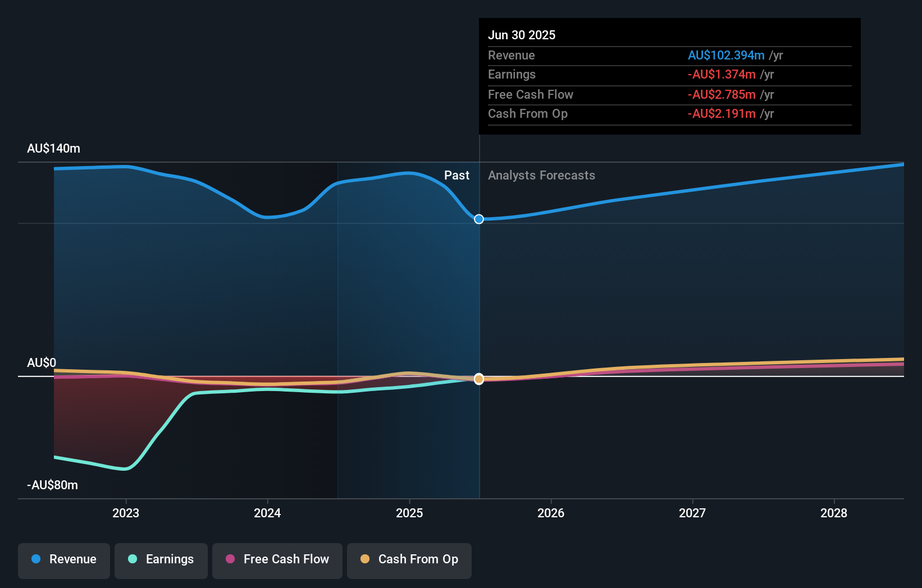This screenshot has width=922, height=588.
Task: Toggle the Revenue series legend button
Action: pyautogui.click(x=64, y=560)
